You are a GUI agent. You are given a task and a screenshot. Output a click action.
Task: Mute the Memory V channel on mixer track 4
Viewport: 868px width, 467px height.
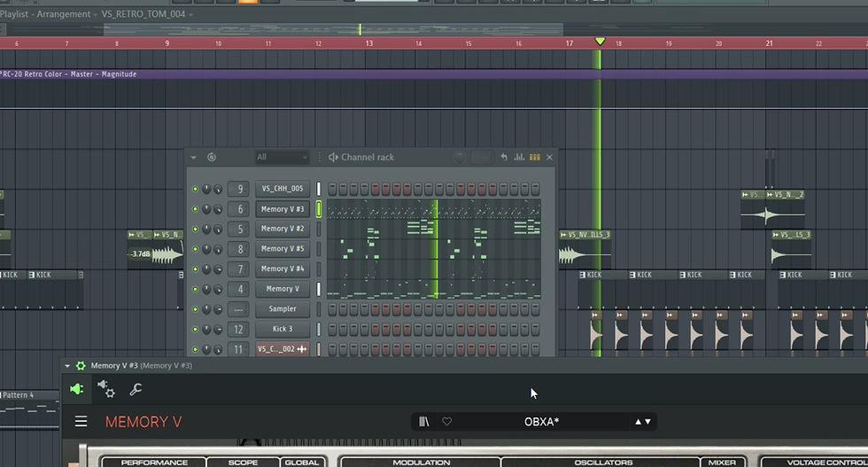195,289
